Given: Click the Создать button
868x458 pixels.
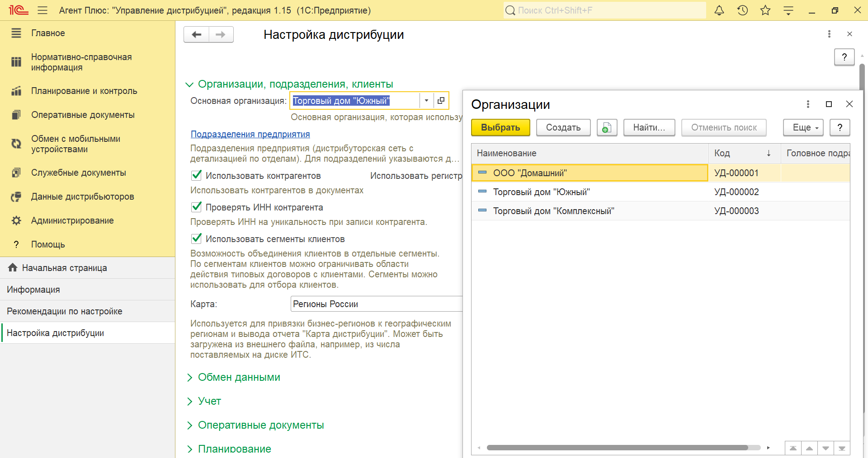Looking at the screenshot, I should tap(563, 127).
